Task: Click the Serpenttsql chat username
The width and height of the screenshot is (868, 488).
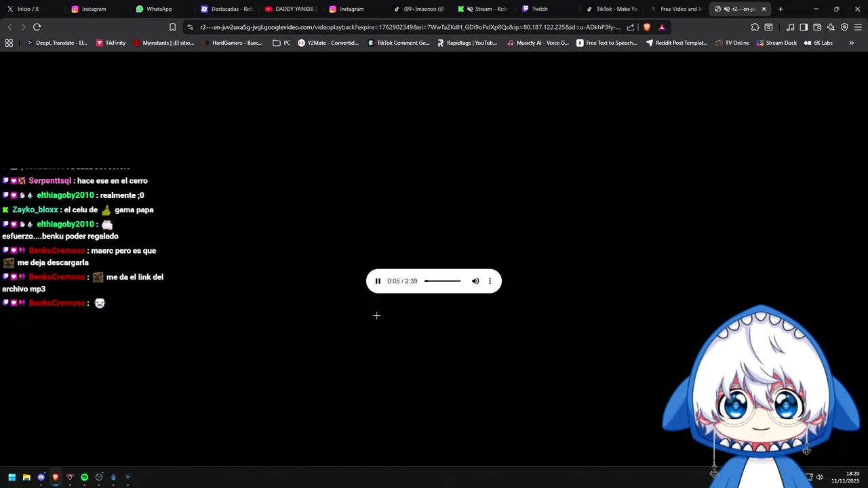Action: pos(50,181)
